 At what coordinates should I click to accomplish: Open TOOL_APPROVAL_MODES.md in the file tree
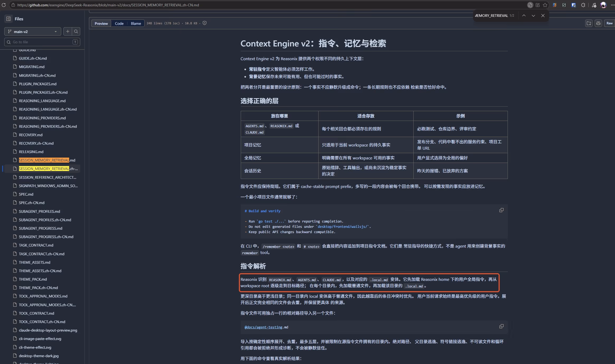(x=43, y=296)
